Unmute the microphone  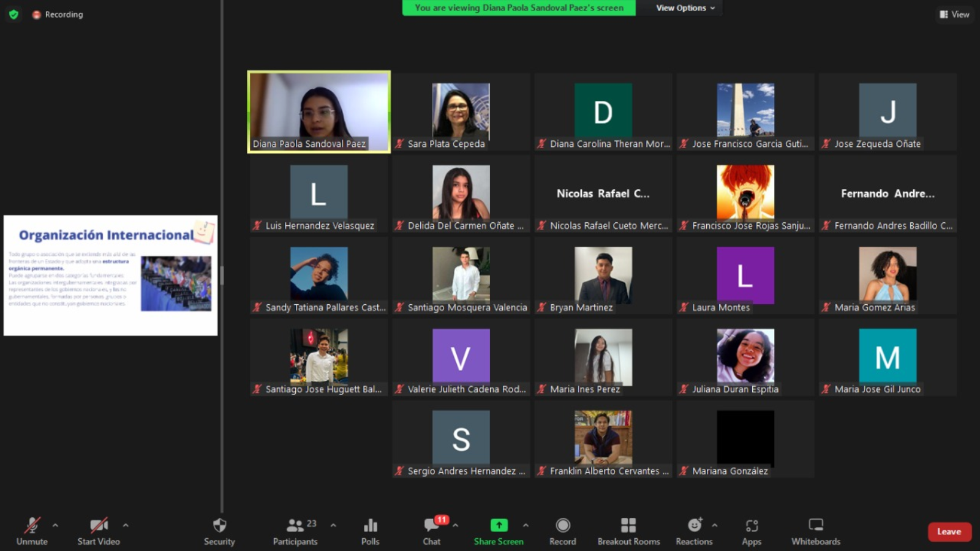coord(32,531)
